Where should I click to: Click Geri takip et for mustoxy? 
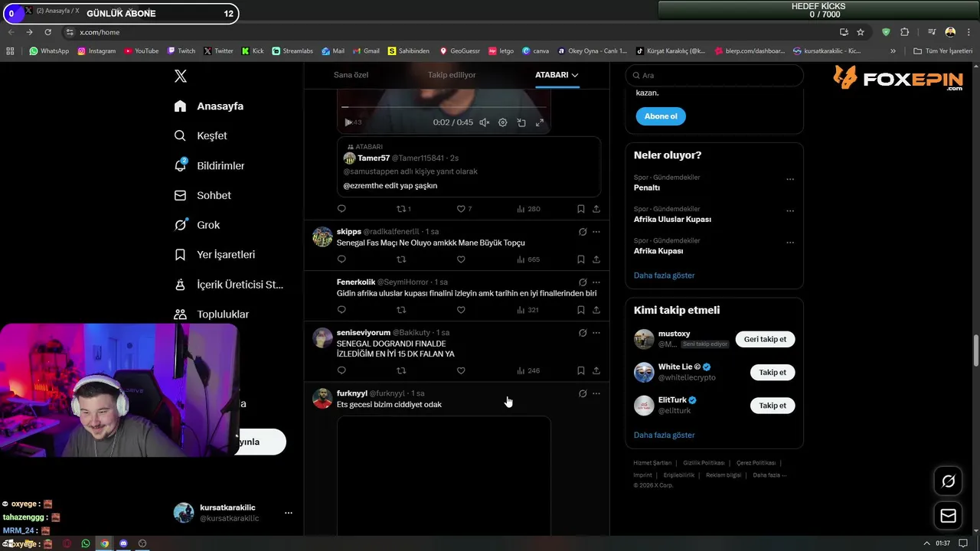765,339
